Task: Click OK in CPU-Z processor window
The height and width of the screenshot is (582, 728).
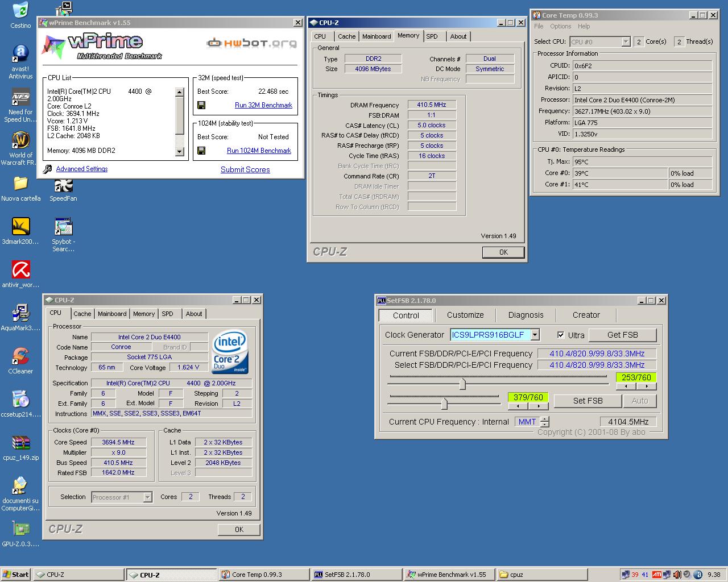Action: point(239,529)
